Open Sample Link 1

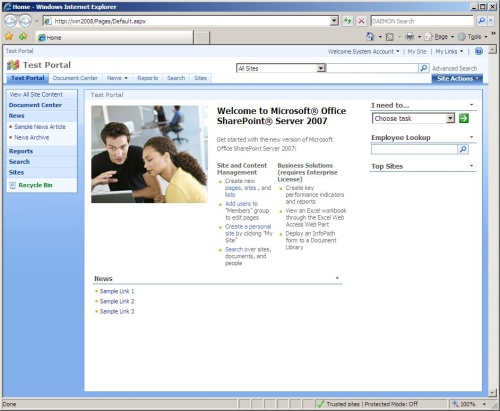pos(117,291)
